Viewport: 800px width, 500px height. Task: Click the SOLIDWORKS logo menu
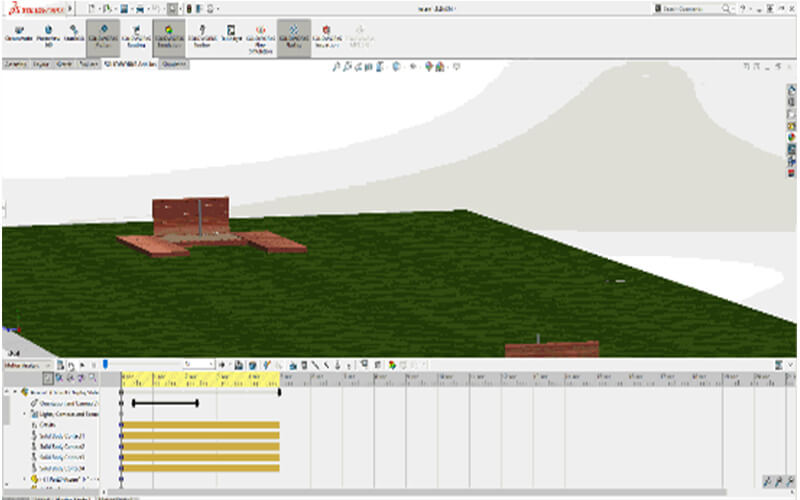click(x=33, y=8)
